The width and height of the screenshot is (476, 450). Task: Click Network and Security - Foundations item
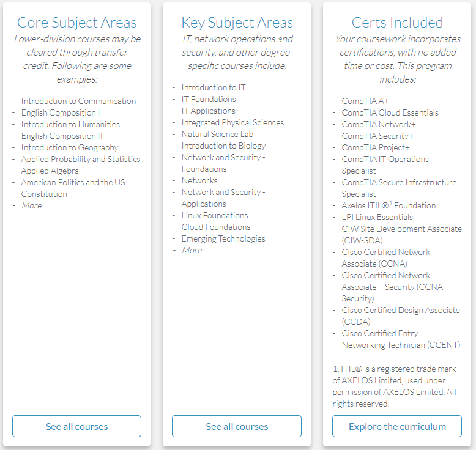coord(223,163)
